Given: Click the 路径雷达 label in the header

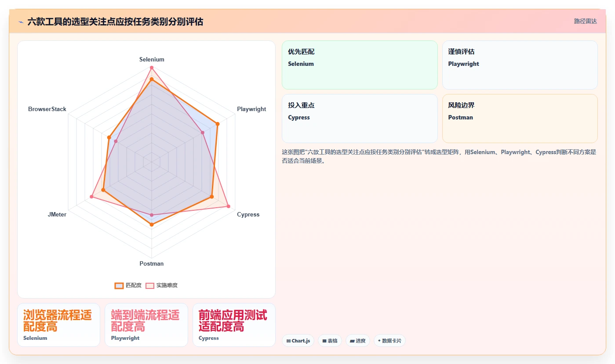Looking at the screenshot, I should click(585, 21).
